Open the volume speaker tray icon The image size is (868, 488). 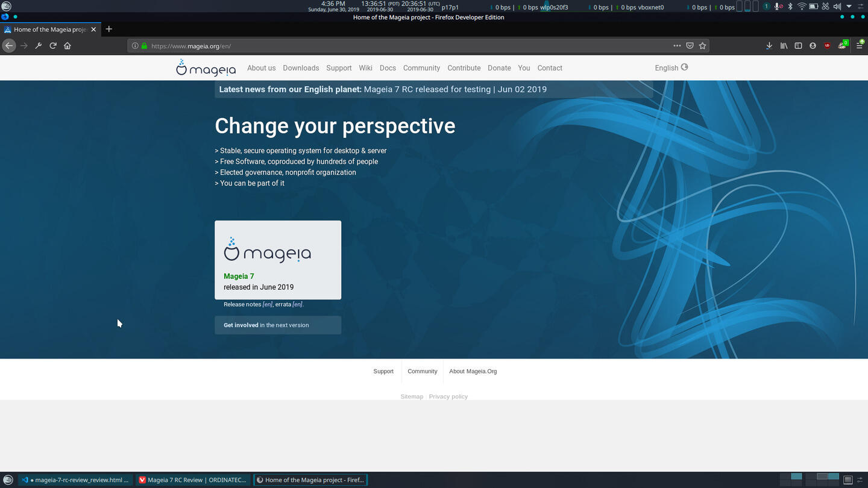click(x=837, y=7)
